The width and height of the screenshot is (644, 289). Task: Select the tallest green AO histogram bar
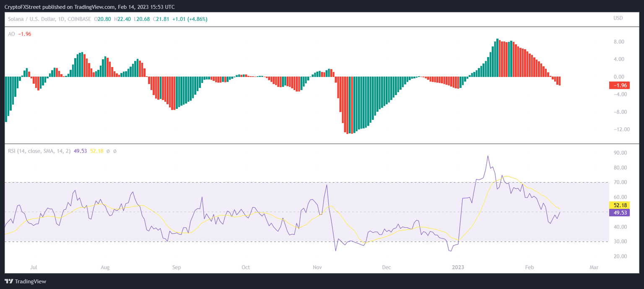tap(497, 57)
